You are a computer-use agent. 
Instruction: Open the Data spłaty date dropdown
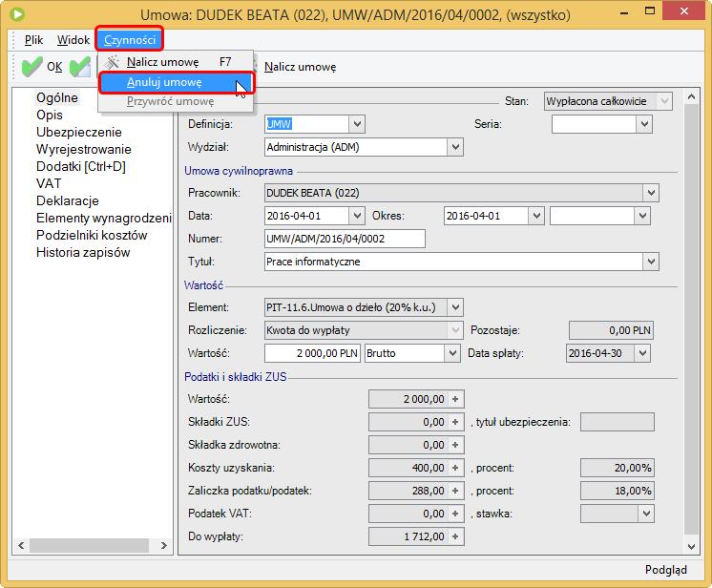tap(642, 353)
